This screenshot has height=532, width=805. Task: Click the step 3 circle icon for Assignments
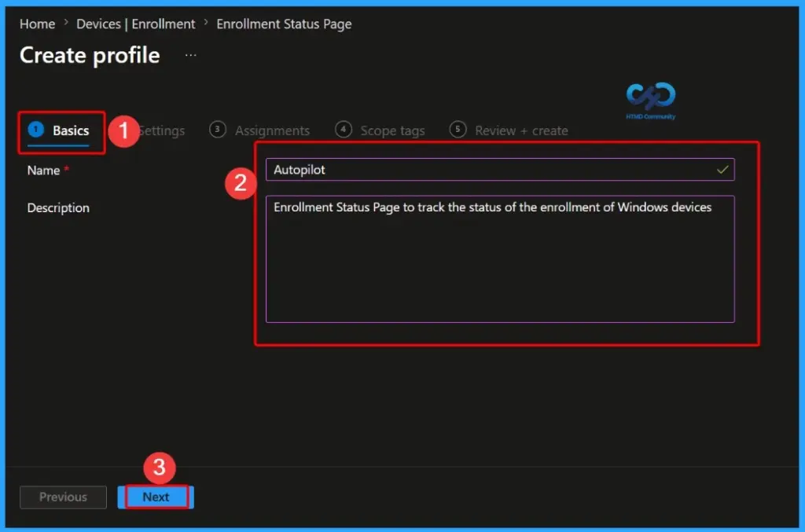(x=218, y=130)
